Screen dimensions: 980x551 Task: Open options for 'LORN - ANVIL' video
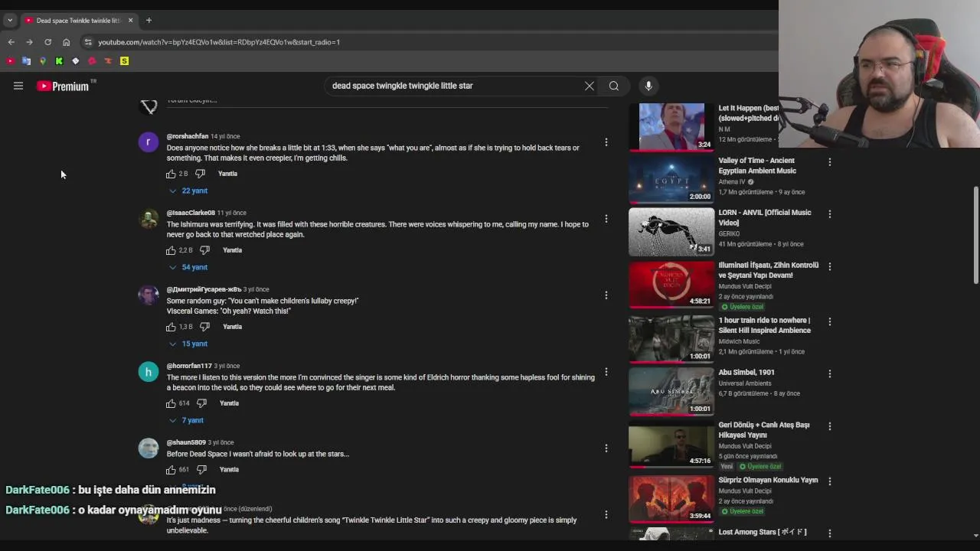(x=829, y=214)
